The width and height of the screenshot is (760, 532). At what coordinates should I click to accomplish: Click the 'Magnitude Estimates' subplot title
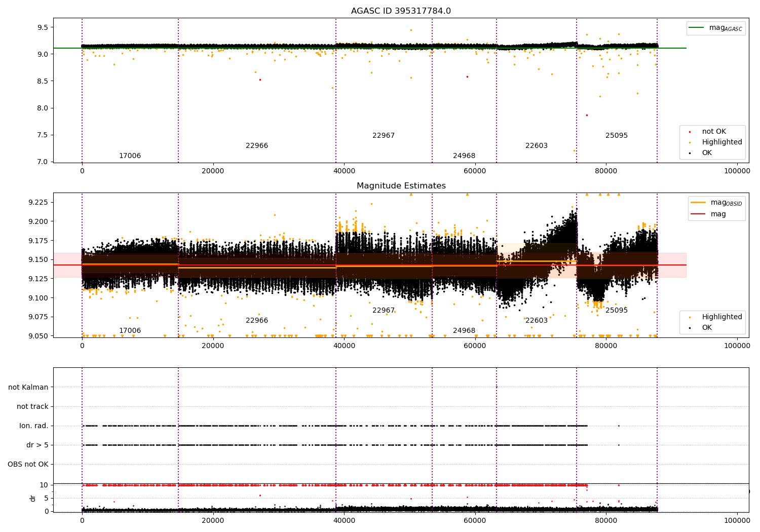401,186
